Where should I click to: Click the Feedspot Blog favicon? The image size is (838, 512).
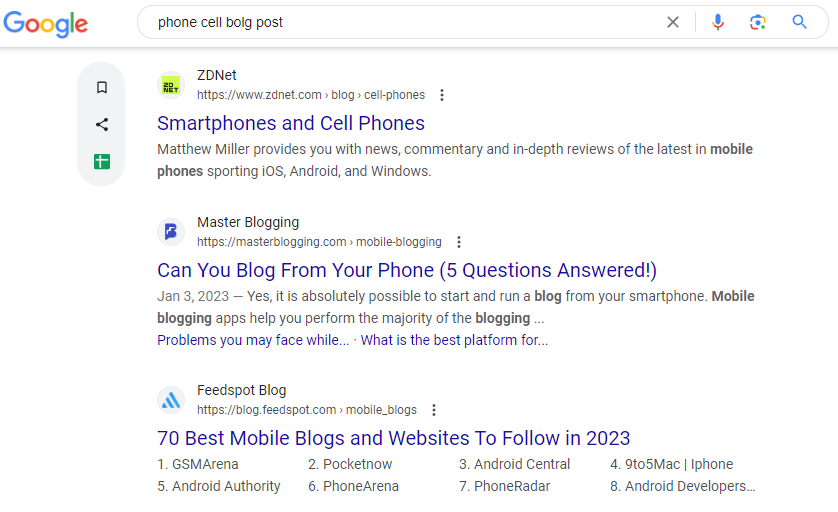171,400
